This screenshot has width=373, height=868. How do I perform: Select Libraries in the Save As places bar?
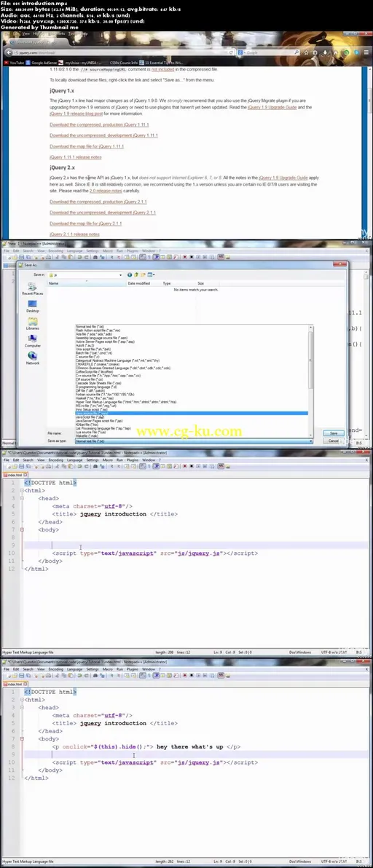coord(32,323)
